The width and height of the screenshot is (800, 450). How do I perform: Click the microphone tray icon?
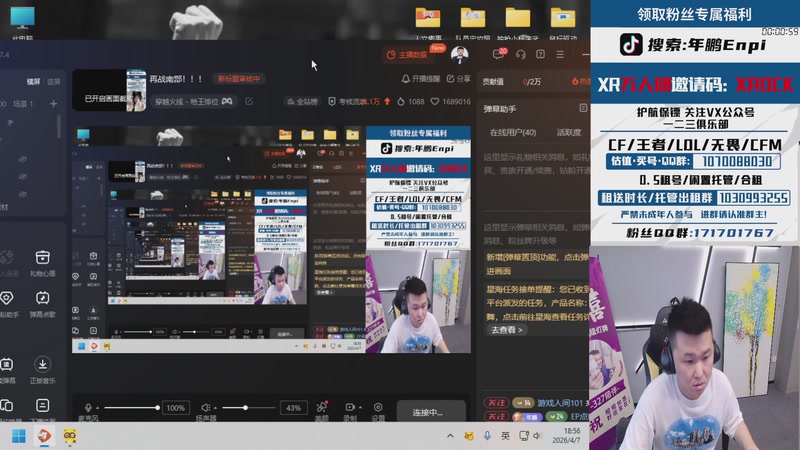click(487, 436)
